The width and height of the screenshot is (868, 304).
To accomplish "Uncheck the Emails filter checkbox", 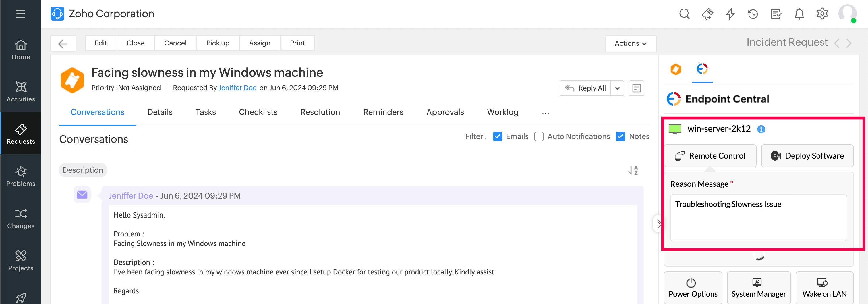I will 497,136.
